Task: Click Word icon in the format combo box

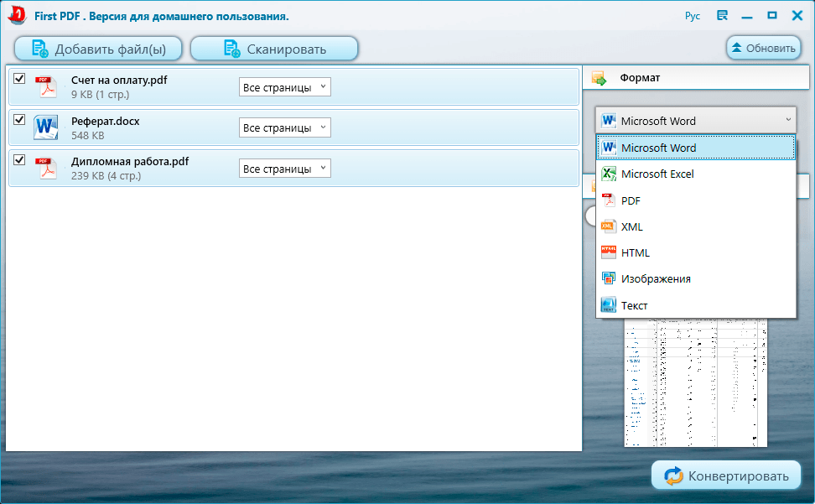Action: click(609, 121)
